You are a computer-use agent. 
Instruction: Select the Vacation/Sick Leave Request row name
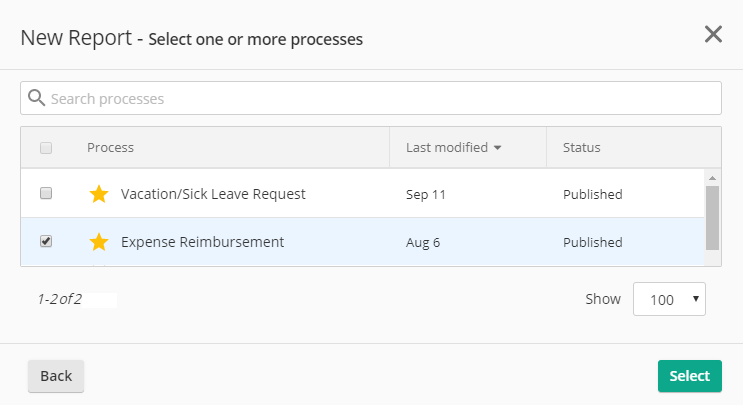click(213, 194)
